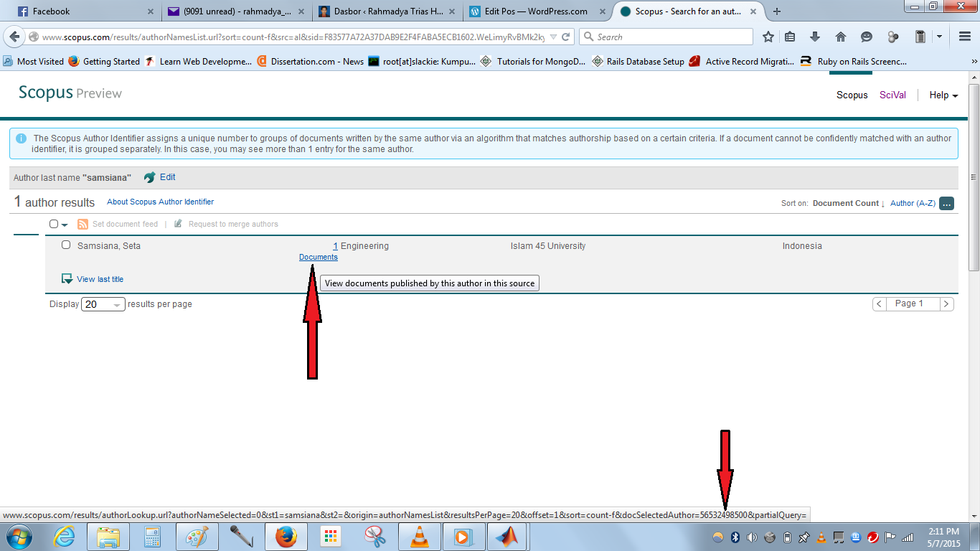Open About Scopus Author Identifier link

pyautogui.click(x=160, y=202)
